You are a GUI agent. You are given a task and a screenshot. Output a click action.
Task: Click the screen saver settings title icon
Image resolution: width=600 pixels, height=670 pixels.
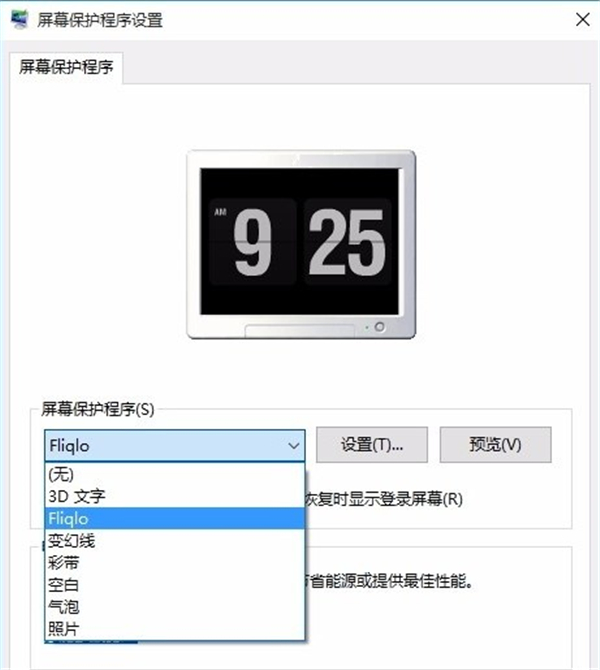coord(19,19)
